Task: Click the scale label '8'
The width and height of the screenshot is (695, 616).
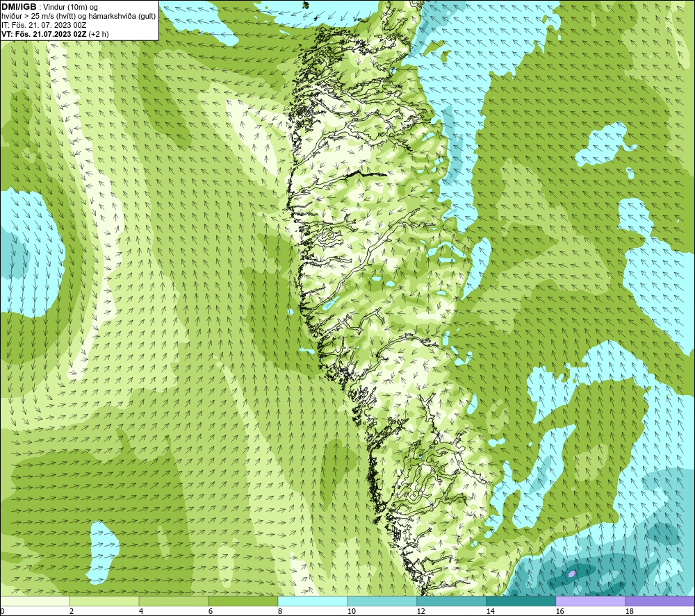Action: tap(279, 612)
